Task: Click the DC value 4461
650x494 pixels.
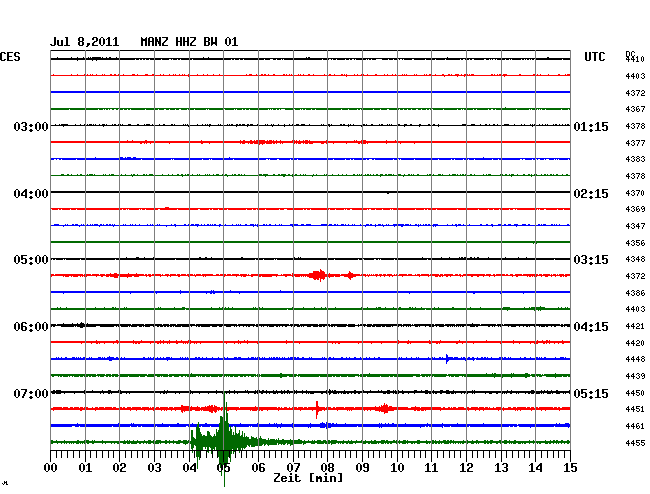Action: 634,426
